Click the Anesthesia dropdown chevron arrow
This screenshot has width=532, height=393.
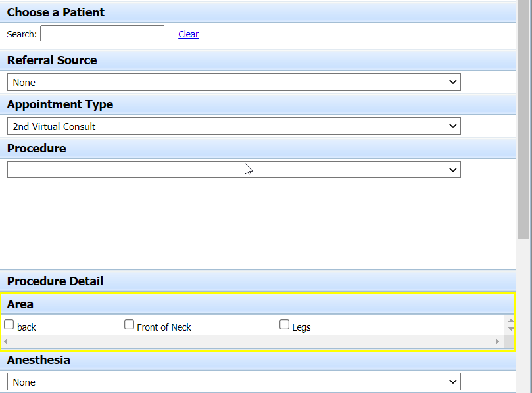(452, 382)
